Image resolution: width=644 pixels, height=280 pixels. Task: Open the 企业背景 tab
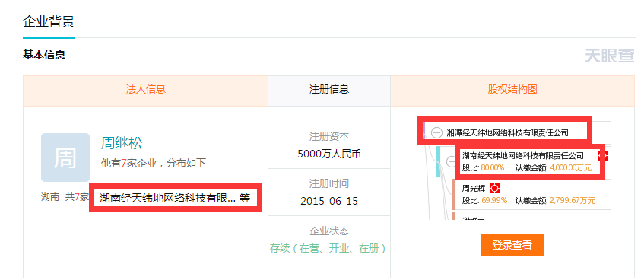(49, 22)
